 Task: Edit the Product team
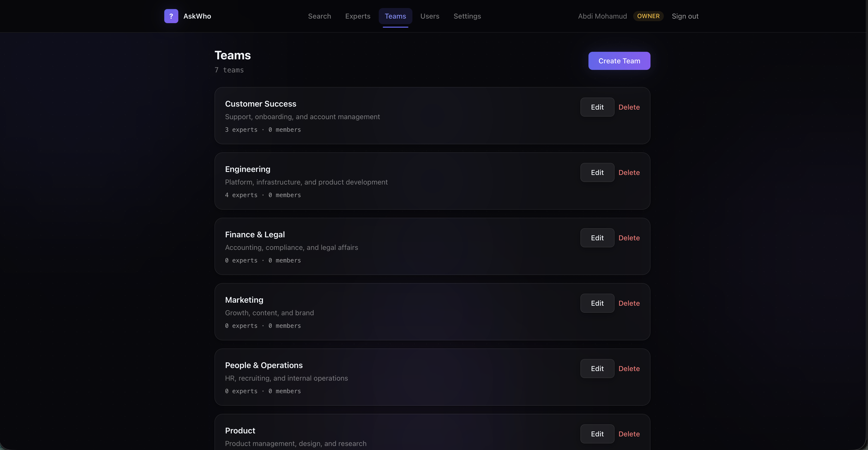(597, 434)
